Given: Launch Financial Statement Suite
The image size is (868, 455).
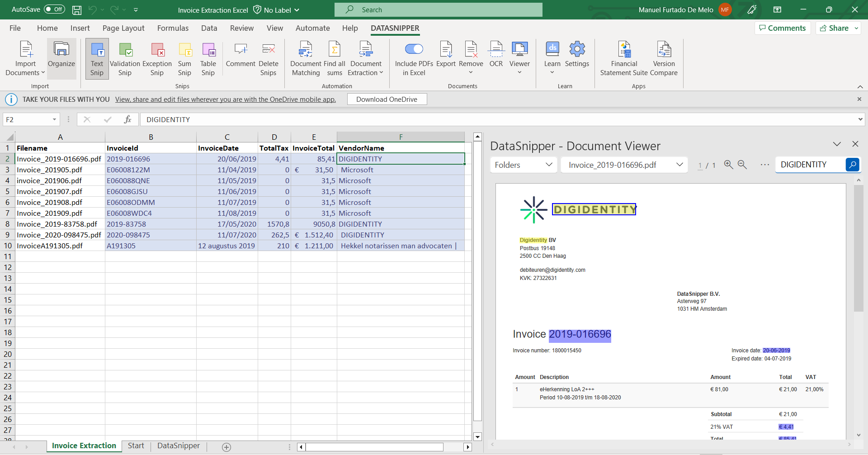Looking at the screenshot, I should (624, 59).
